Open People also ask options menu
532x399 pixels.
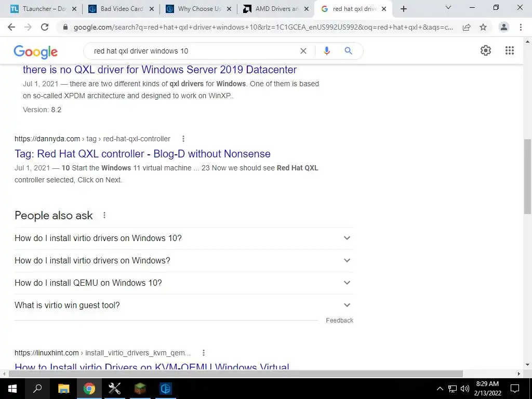tap(104, 215)
